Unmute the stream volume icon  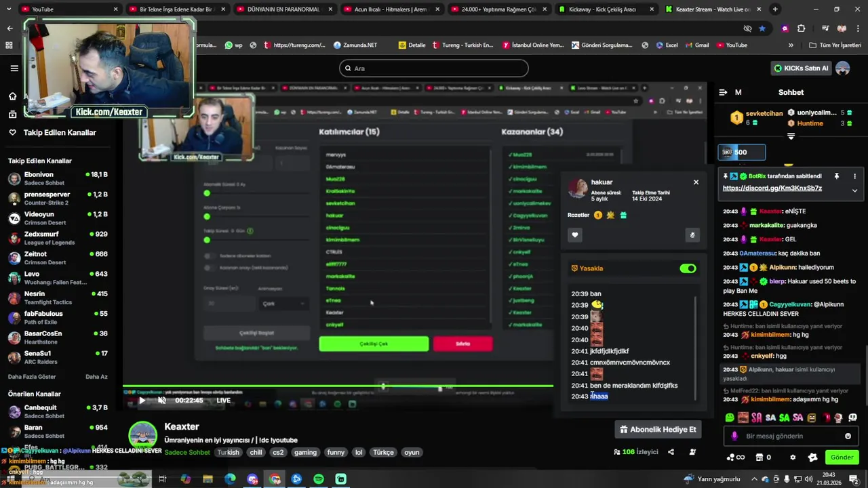pyautogui.click(x=162, y=401)
